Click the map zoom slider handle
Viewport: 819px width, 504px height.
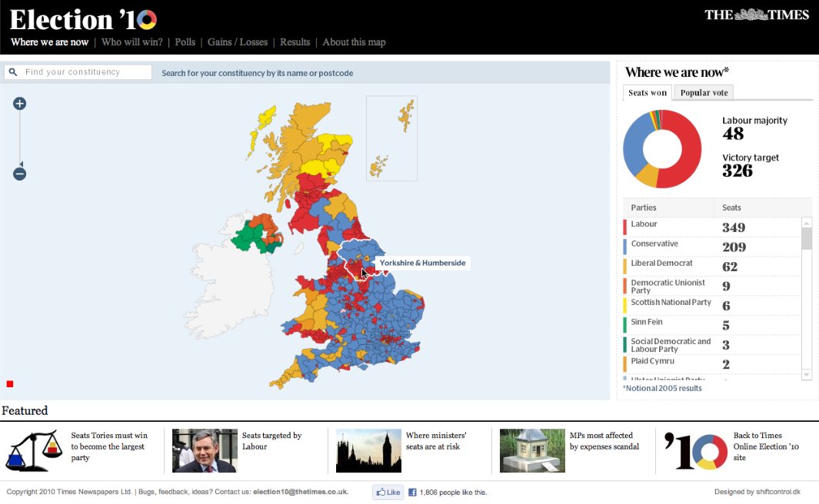point(21,164)
